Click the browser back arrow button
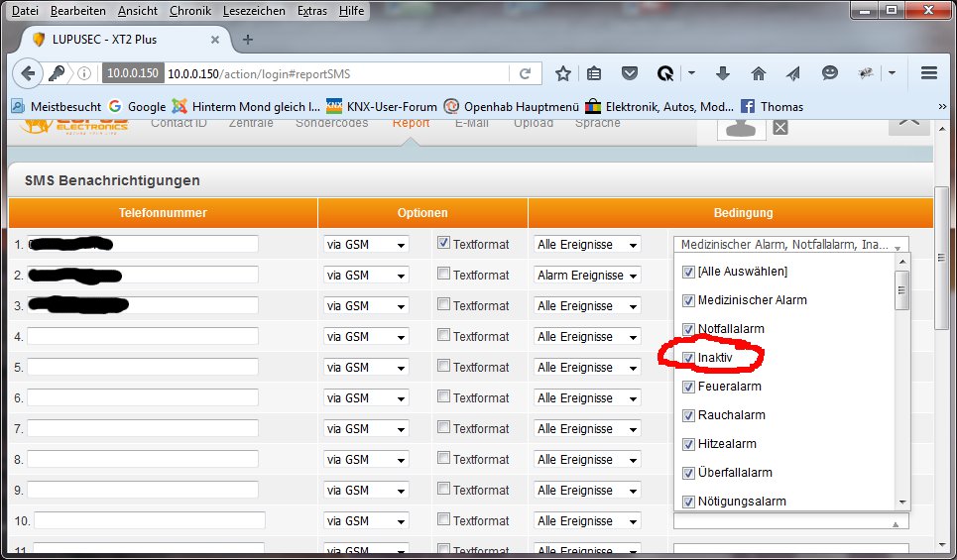The width and height of the screenshot is (957, 560). coord(29,73)
